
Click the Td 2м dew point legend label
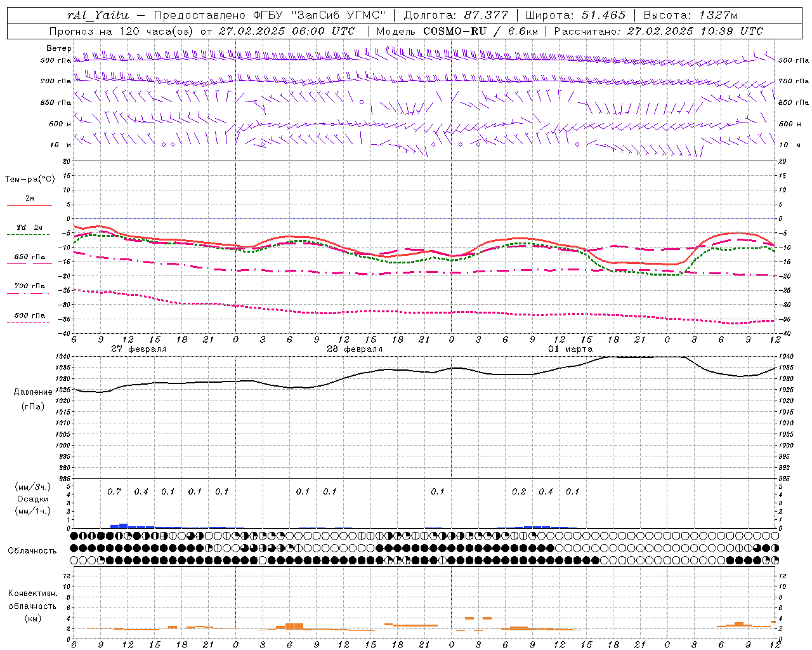tap(29, 227)
